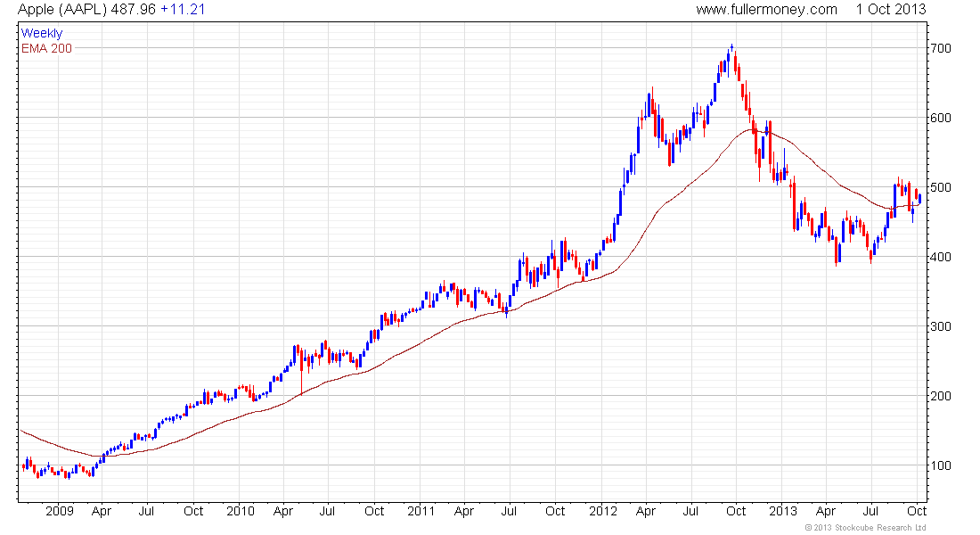Click the 2009 time axis label
This screenshot has width=980, height=535.
point(60,511)
